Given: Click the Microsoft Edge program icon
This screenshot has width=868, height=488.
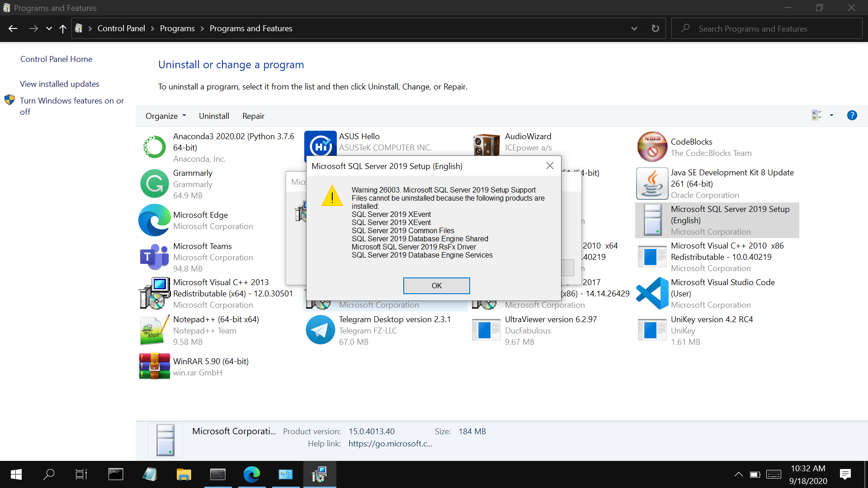Looking at the screenshot, I should point(154,221).
